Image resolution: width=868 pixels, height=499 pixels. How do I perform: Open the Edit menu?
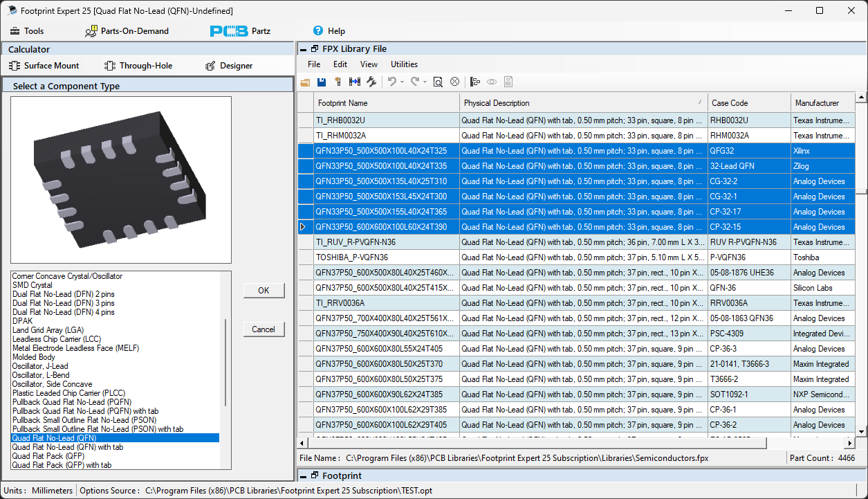coord(340,64)
